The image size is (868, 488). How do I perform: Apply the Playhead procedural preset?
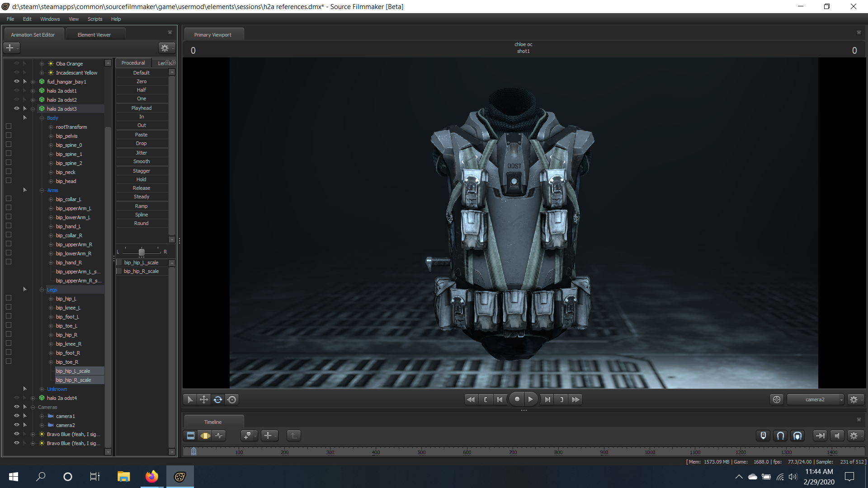click(x=142, y=108)
